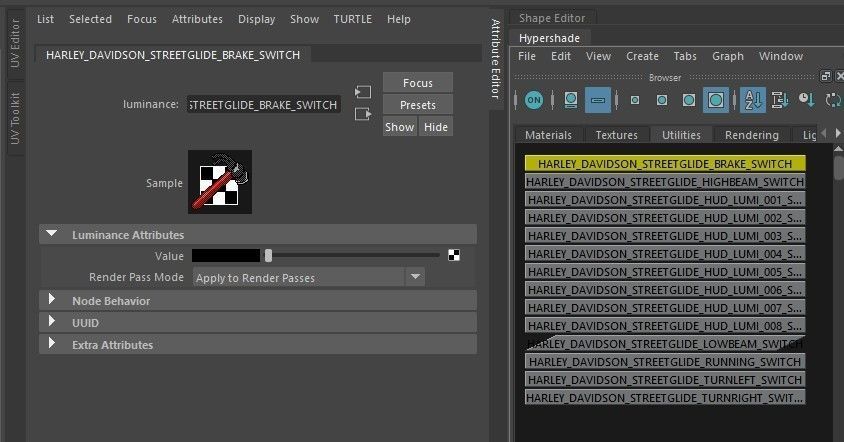Switch to the Rendering tab
Viewport: 844px width, 442px height.
[x=751, y=135]
